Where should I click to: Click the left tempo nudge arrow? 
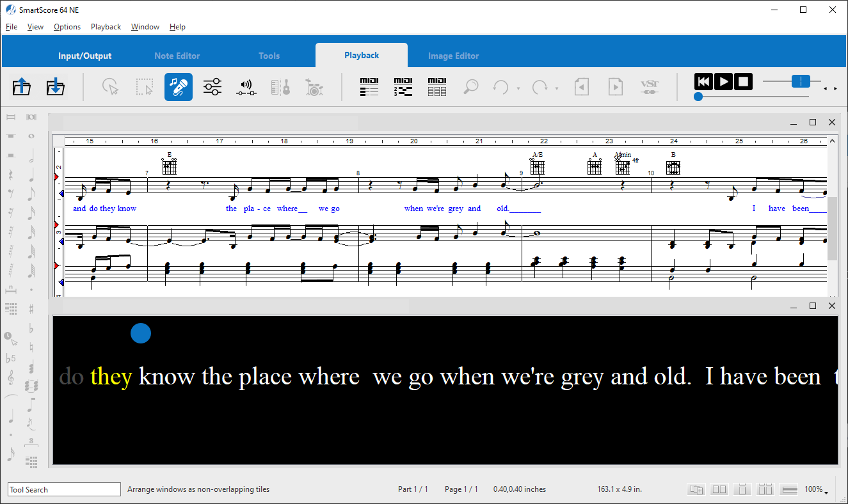click(x=825, y=89)
